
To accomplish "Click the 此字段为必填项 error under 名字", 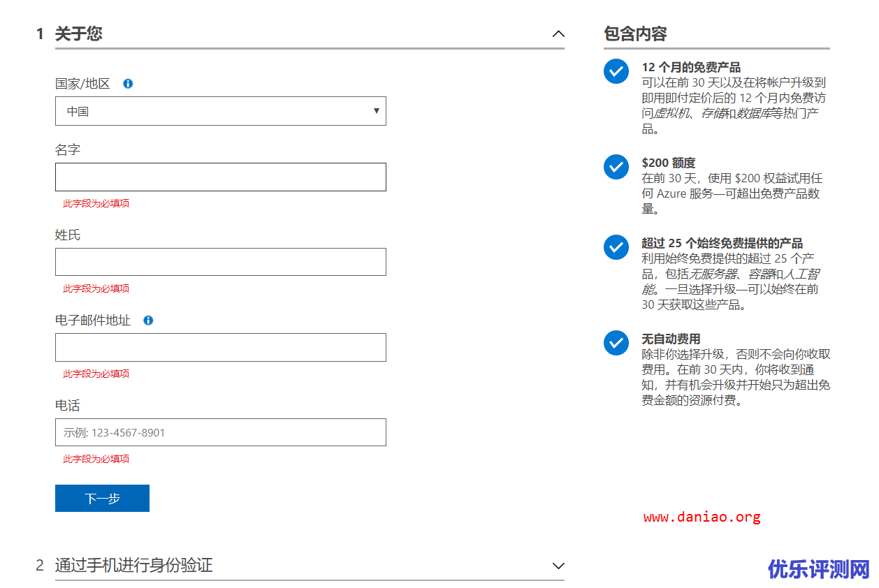I will (96, 204).
